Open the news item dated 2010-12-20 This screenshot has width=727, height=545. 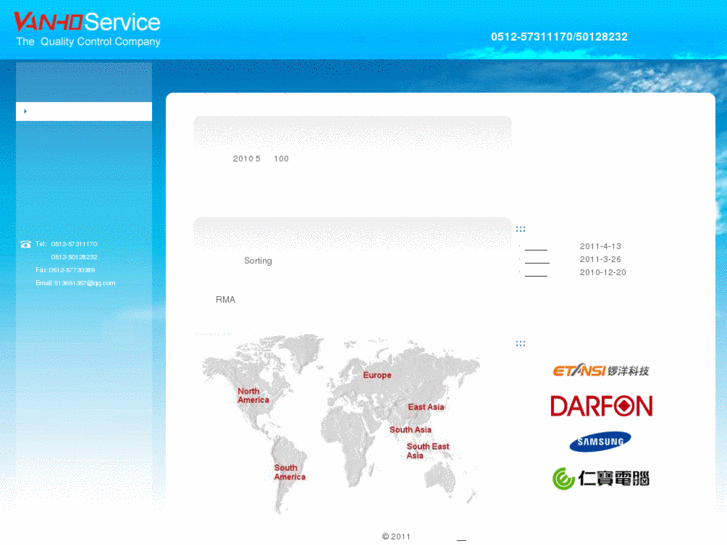tap(536, 273)
